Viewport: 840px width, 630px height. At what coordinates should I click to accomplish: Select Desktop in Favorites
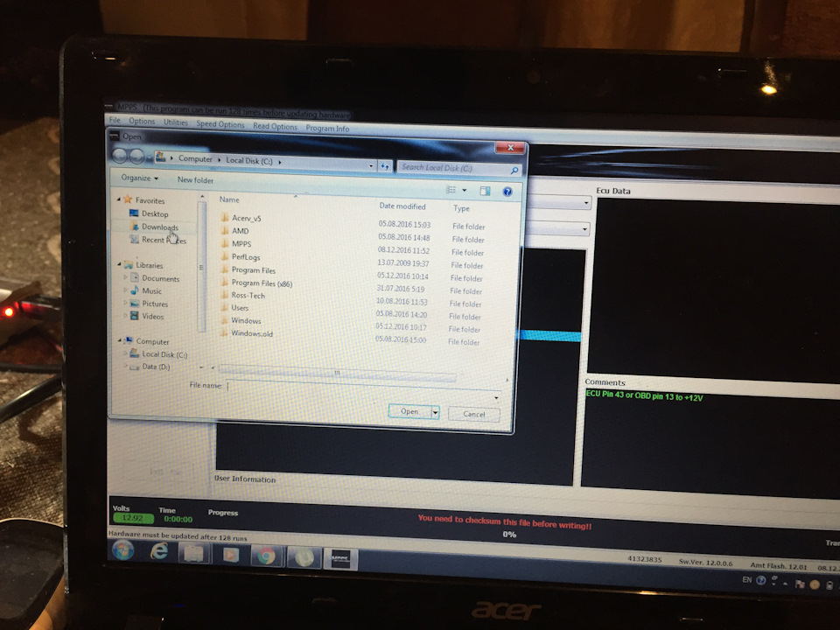click(x=149, y=213)
